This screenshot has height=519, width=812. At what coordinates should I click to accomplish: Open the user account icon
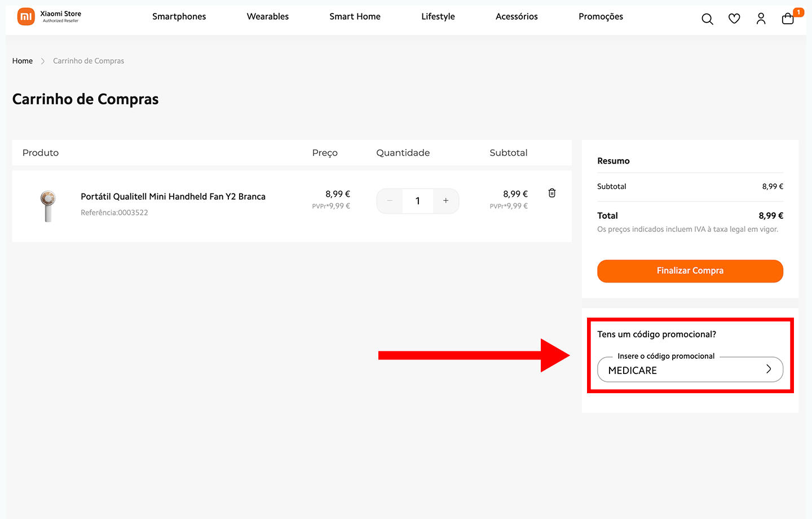click(x=761, y=19)
